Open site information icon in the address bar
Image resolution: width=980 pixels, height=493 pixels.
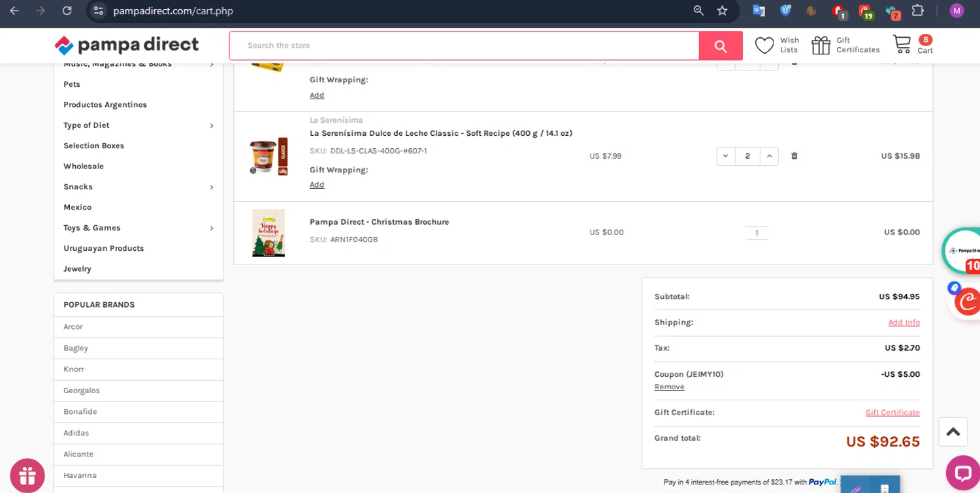(99, 10)
